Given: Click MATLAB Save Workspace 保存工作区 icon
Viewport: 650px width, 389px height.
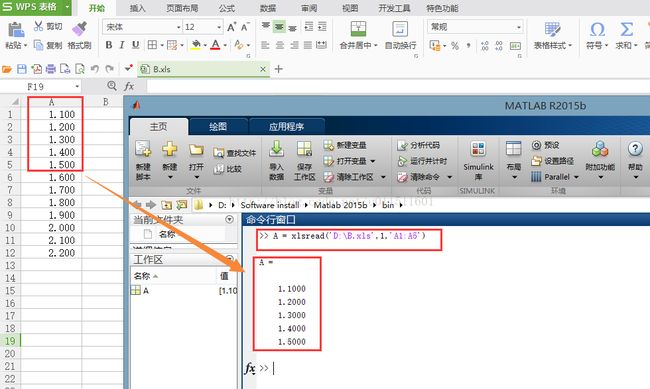Looking at the screenshot, I should click(x=304, y=160).
